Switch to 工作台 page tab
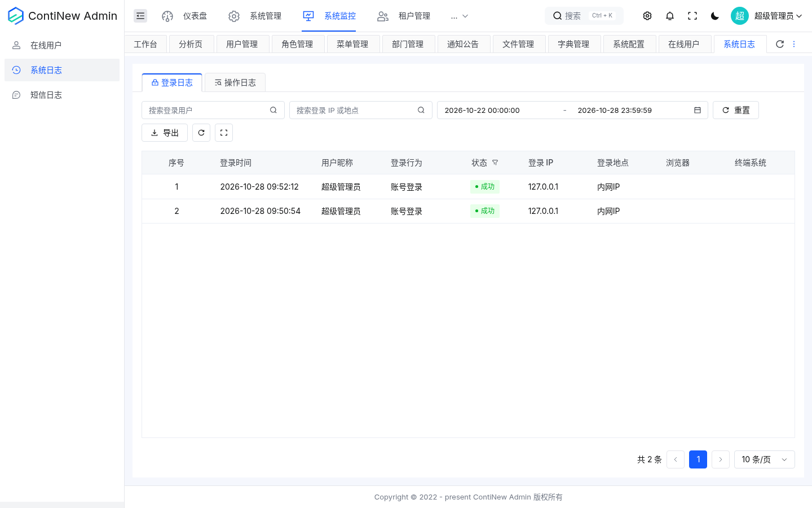Viewport: 812px width, 508px height. 145,44
